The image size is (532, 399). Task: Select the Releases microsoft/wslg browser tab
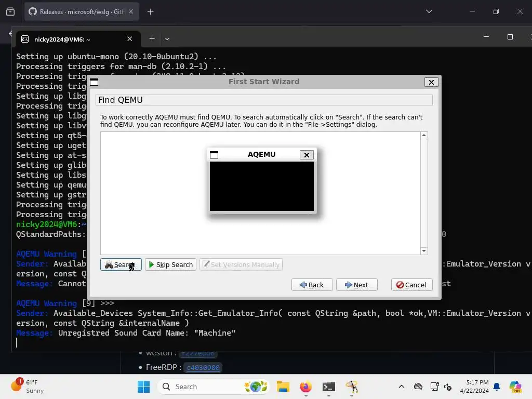pos(82,12)
